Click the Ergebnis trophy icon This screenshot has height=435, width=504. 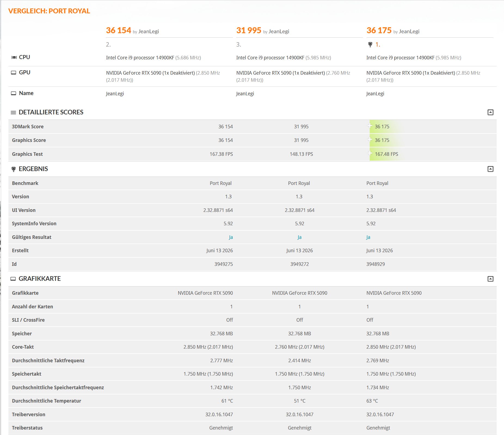point(14,169)
